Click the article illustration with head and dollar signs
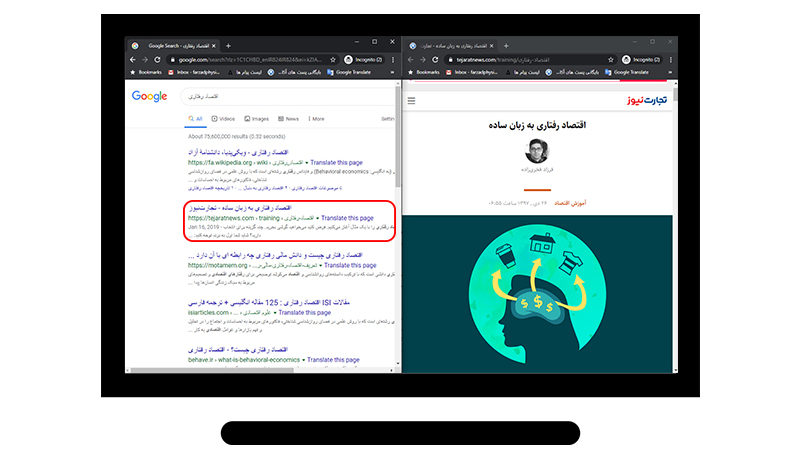 point(537,294)
